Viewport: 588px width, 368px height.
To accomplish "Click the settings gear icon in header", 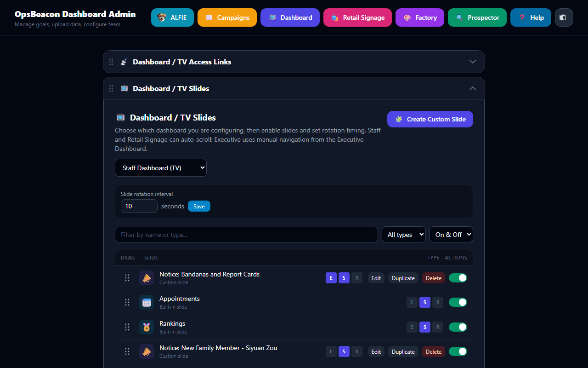I will pos(564,17).
